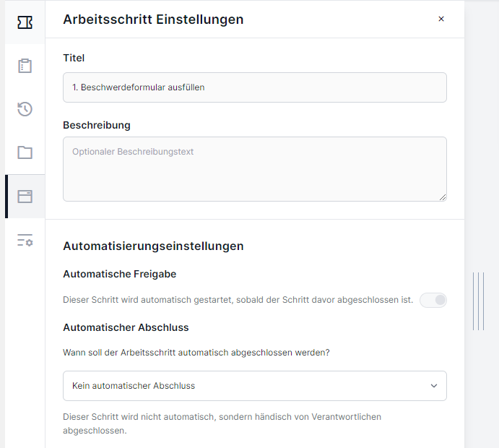Click the Arbeitsschritt Einstellungen panel title
Viewport: 499px width, 448px height.
[153, 20]
